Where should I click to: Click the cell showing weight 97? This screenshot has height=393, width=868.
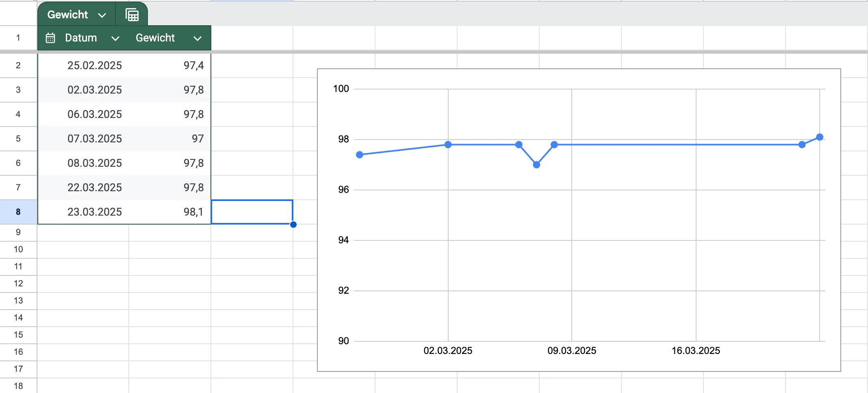tap(197, 139)
